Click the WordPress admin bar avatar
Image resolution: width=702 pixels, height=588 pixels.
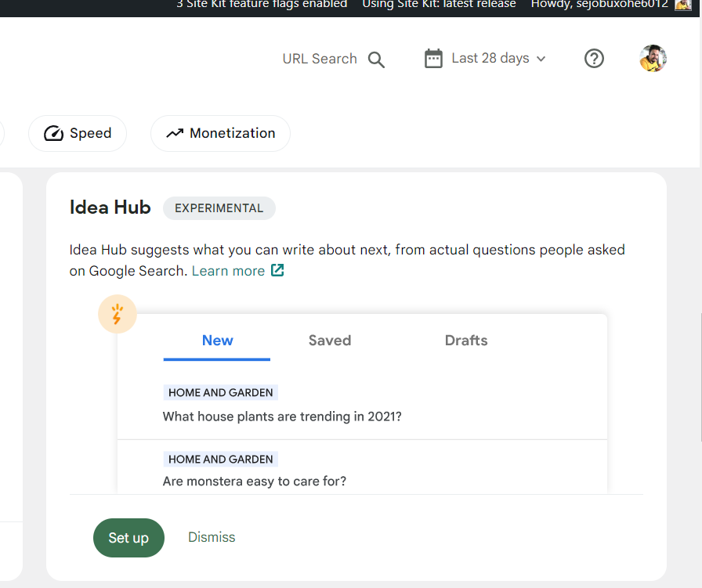pyautogui.click(x=682, y=5)
